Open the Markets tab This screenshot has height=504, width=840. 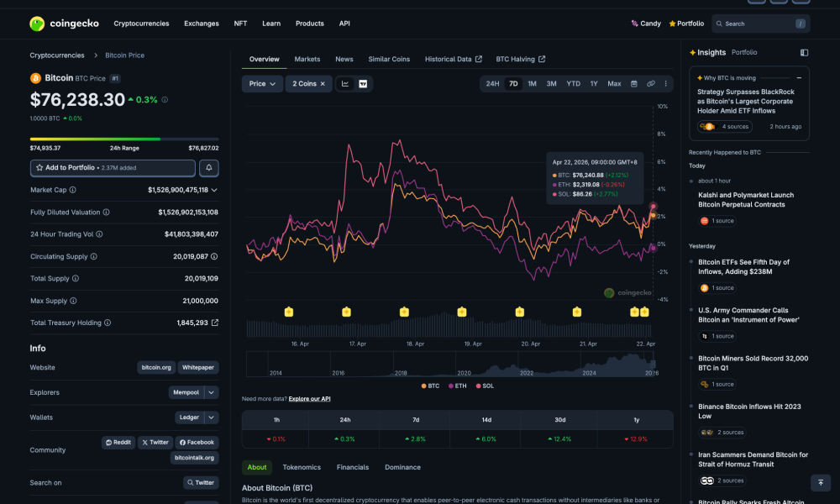click(307, 59)
